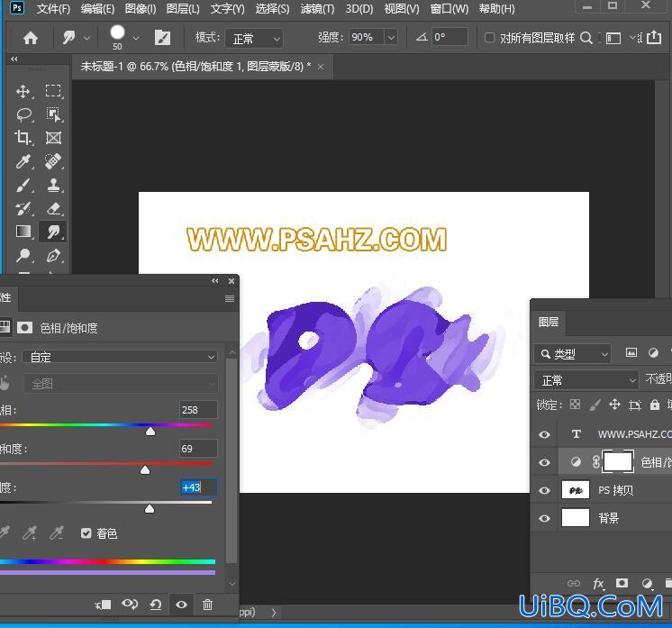Viewport: 672px width, 628px height.
Task: Hide the Hue/Saturation adjustment layer
Action: click(x=544, y=462)
